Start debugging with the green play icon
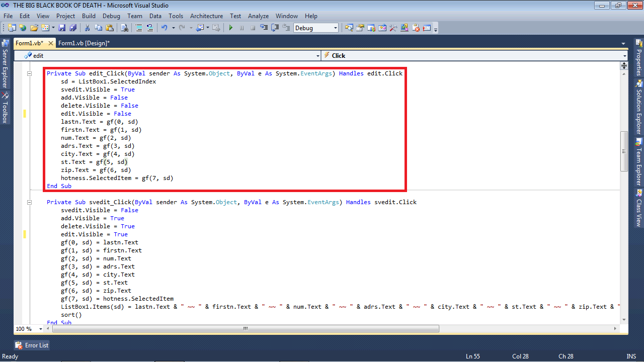Viewport: 644px width, 362px height. (x=231, y=28)
